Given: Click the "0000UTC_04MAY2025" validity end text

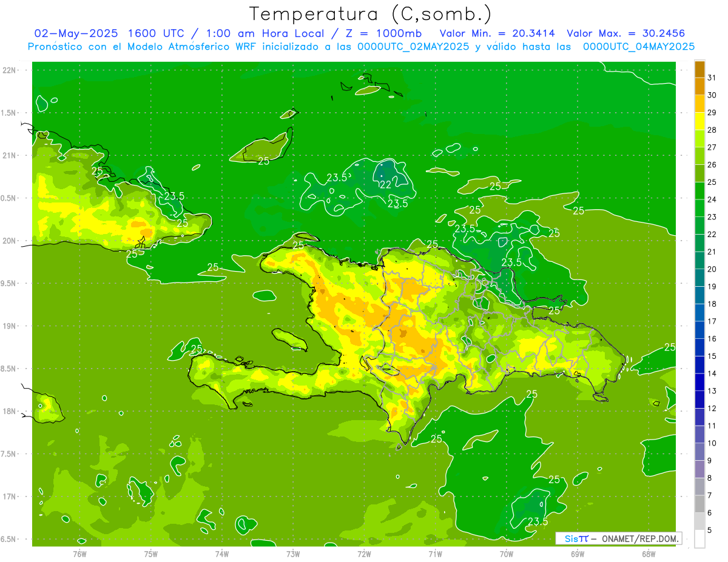Looking at the screenshot, I should click(x=639, y=46).
